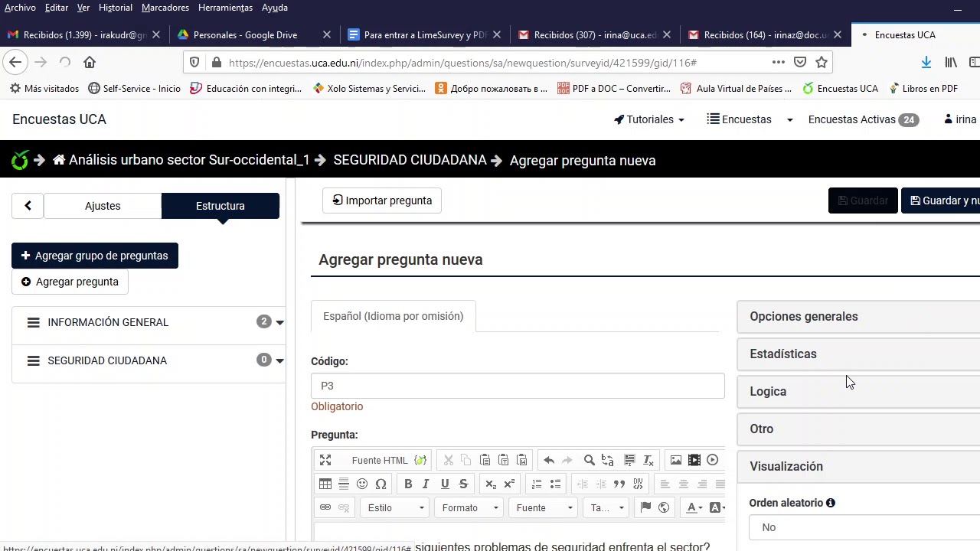
Task: Remove formatting with Tx icon
Action: click(x=648, y=460)
